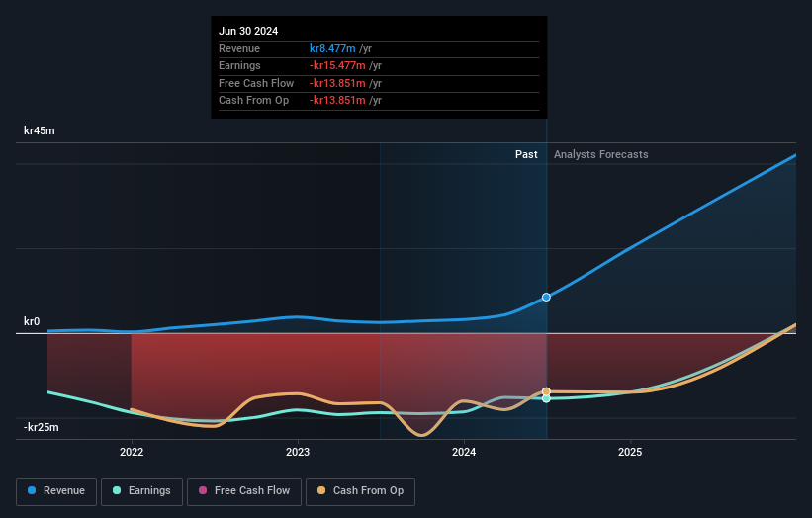Click the 2024 x-axis label
This screenshot has height=518, width=812.
point(464,453)
